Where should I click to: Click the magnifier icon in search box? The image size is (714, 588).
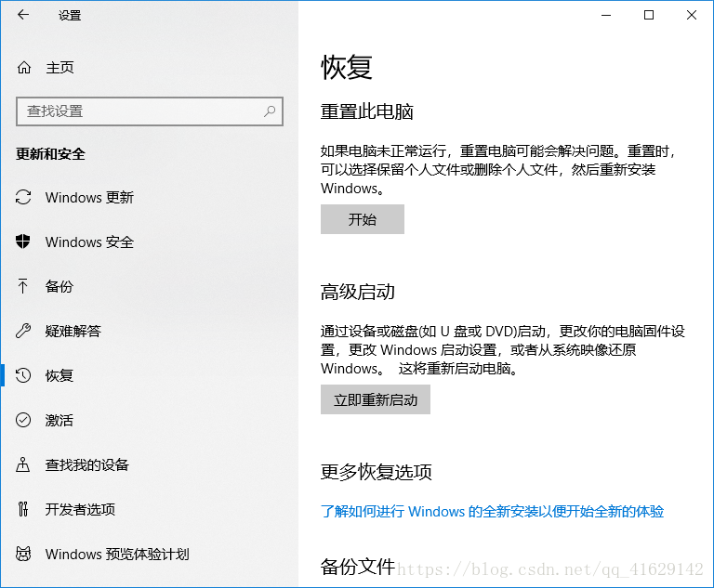[270, 111]
